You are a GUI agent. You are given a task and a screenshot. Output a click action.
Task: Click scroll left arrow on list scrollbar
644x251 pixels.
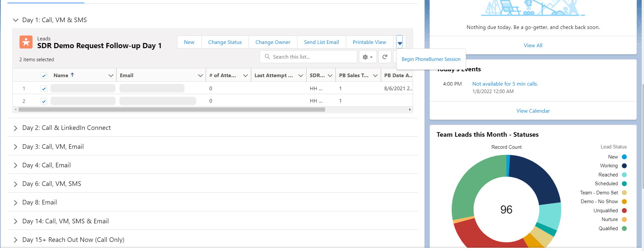pyautogui.click(x=16, y=110)
